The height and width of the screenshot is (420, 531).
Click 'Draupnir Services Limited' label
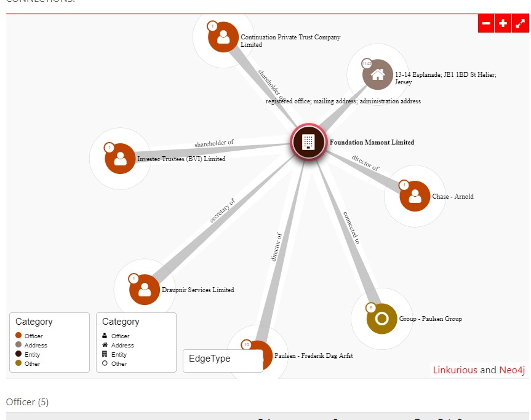click(198, 290)
